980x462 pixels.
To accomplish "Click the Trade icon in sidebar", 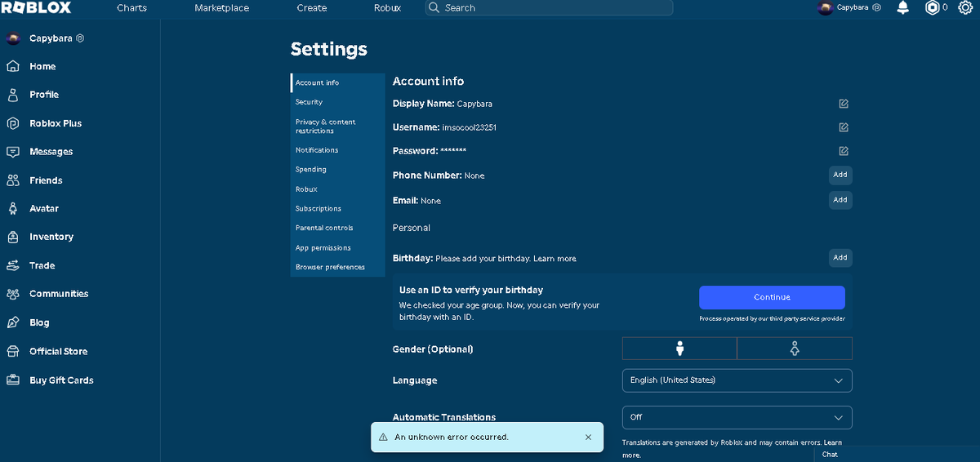I will pos(13,265).
